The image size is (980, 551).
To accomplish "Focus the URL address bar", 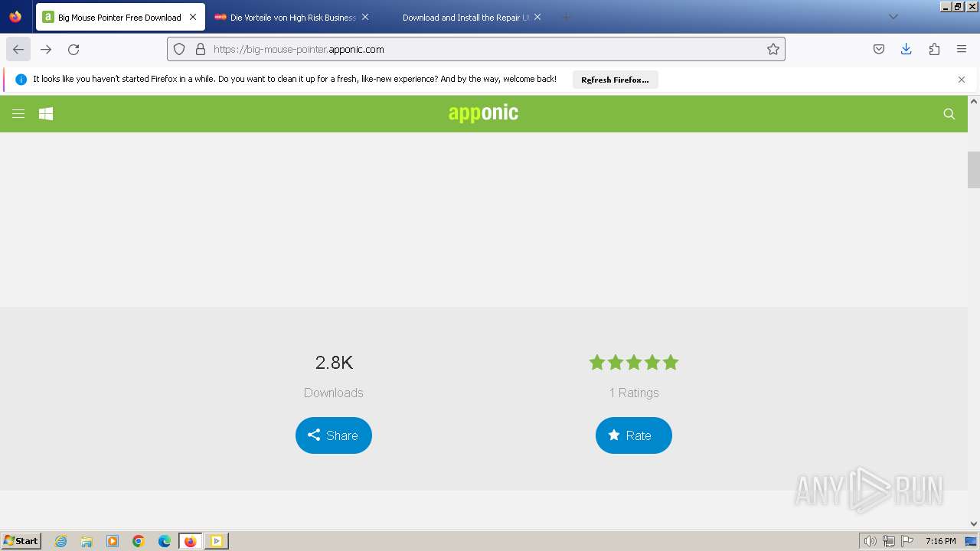I will [x=476, y=49].
